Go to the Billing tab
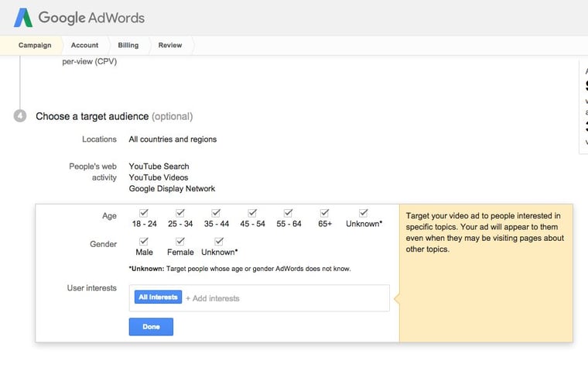This screenshot has width=588, height=371. point(128,46)
